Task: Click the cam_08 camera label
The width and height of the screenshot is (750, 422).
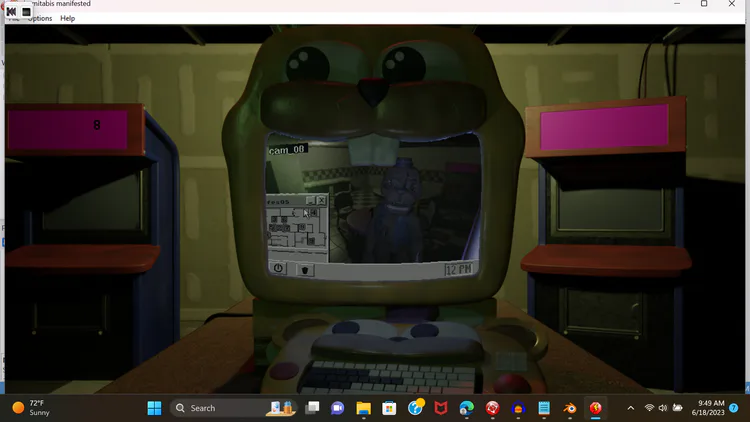Action: pyautogui.click(x=287, y=150)
